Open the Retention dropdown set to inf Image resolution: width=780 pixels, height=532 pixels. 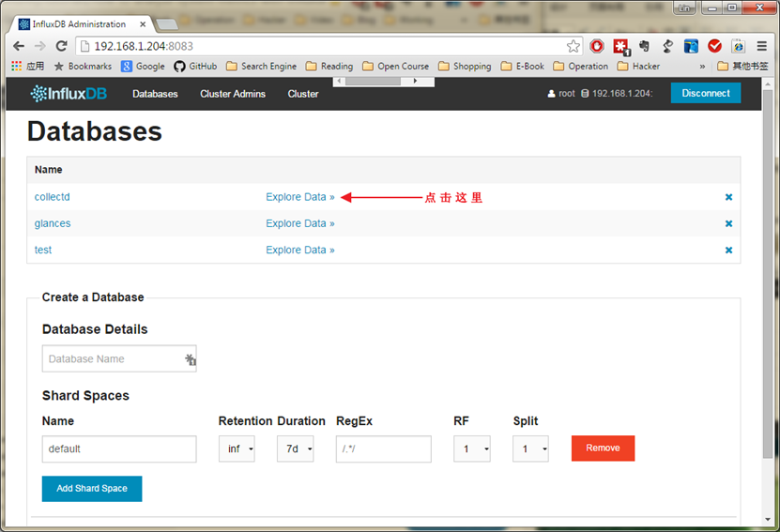(x=237, y=448)
